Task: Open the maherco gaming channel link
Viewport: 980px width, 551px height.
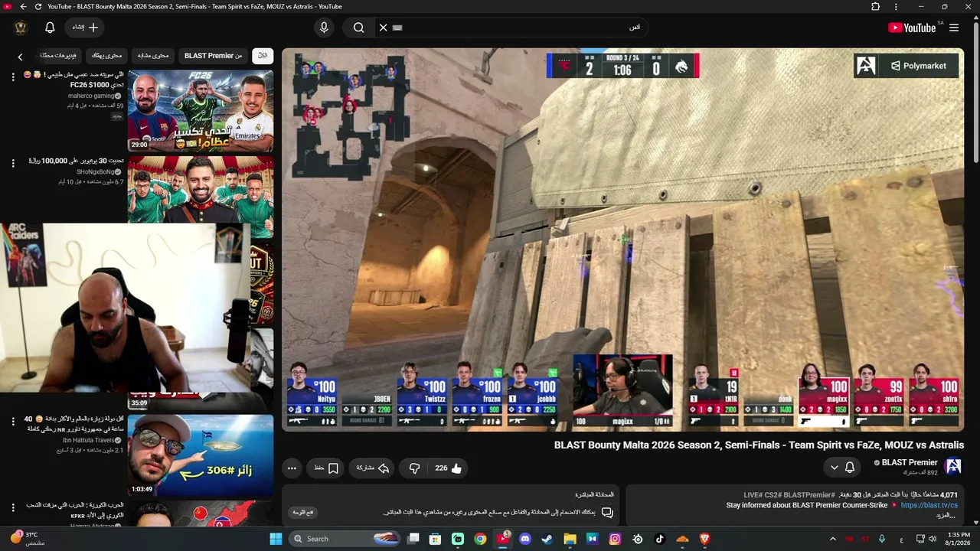Action: 91,96
